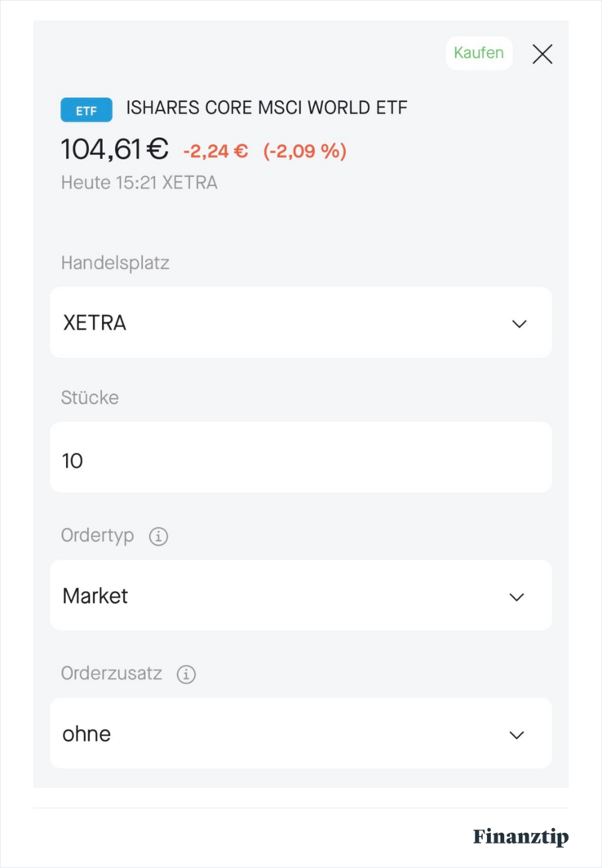
Task: Click the ISHARES CORE MSCI WORLD ETF title
Action: pyautogui.click(x=267, y=108)
